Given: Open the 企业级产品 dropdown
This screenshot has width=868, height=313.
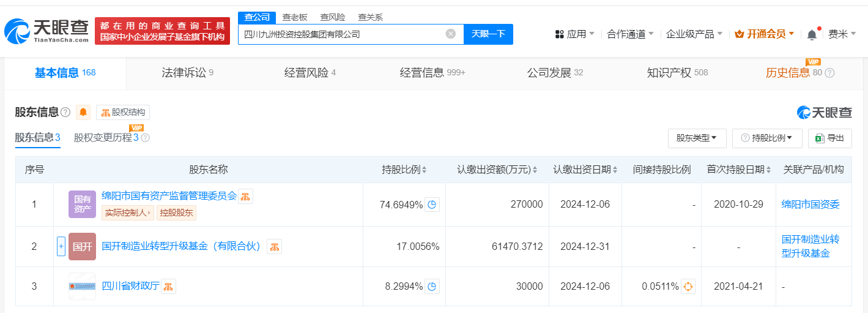Looking at the screenshot, I should [694, 34].
